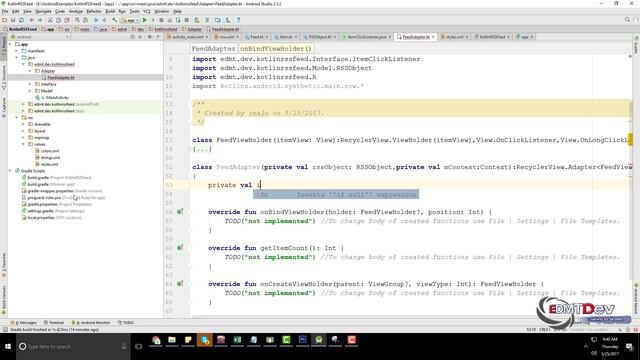Switch to styles.xml editor tab
Image resolution: width=640 pixels, height=360 pixels.
click(454, 37)
